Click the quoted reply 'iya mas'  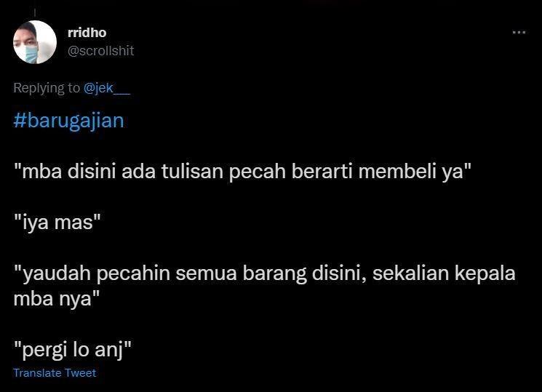click(x=57, y=222)
